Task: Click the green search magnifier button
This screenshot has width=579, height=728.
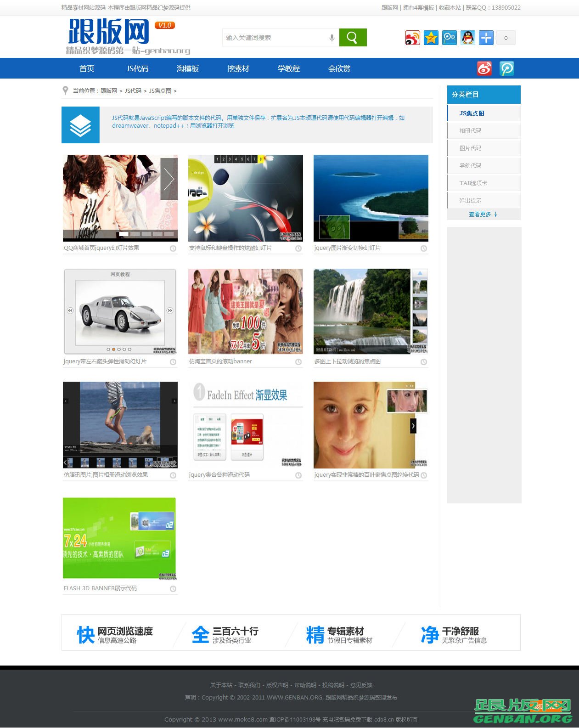Action: [x=353, y=38]
